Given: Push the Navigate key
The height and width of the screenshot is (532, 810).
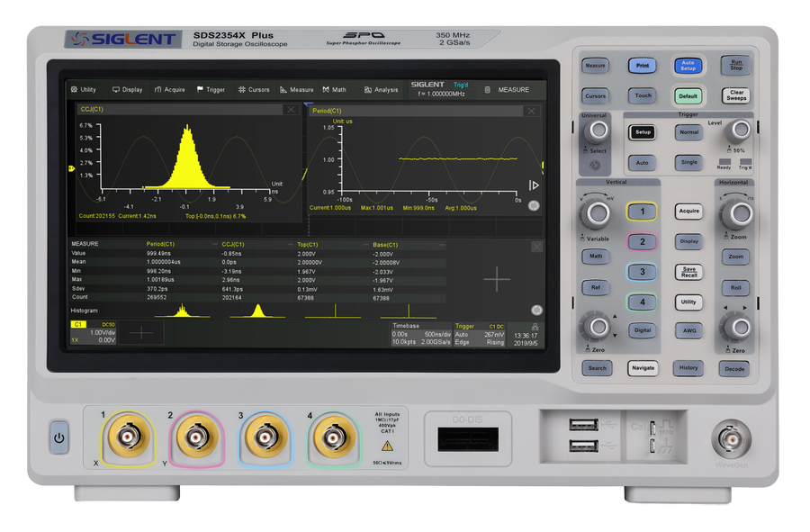Looking at the screenshot, I should coord(643,368).
